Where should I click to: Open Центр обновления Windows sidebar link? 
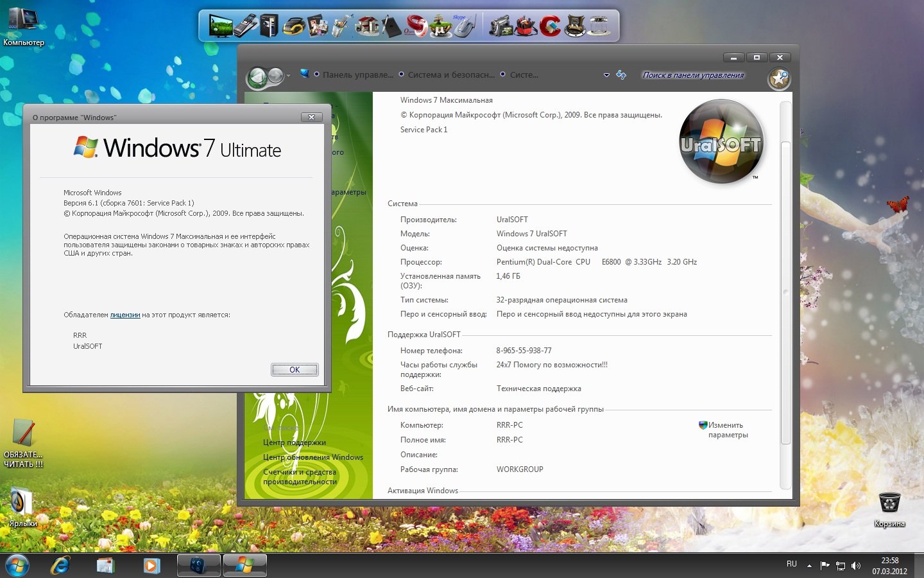click(313, 457)
